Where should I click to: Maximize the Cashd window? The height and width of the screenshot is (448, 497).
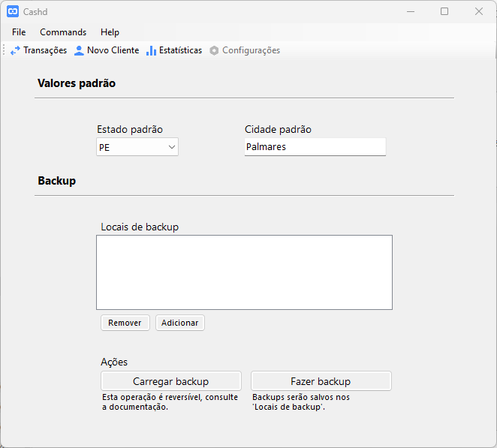[x=444, y=12]
